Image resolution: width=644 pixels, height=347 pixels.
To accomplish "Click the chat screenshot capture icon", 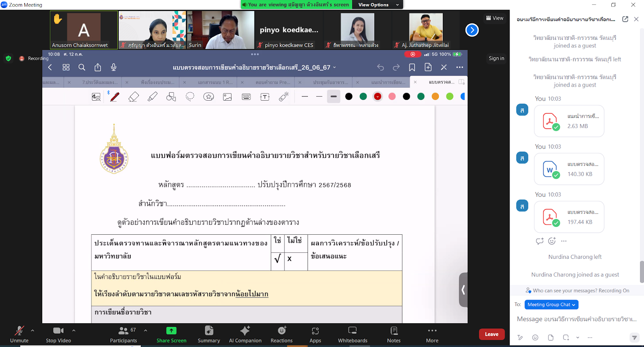I will pos(566,337).
